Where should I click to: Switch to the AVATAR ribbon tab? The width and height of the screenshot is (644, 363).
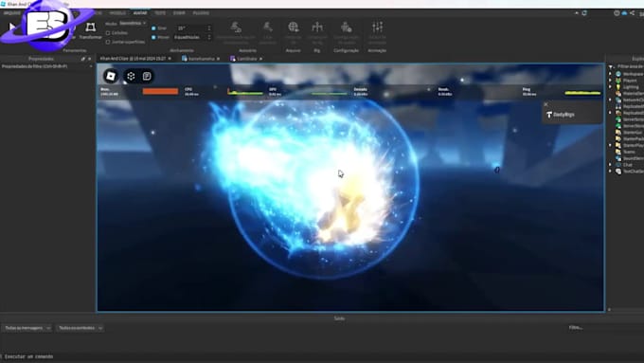pos(140,13)
